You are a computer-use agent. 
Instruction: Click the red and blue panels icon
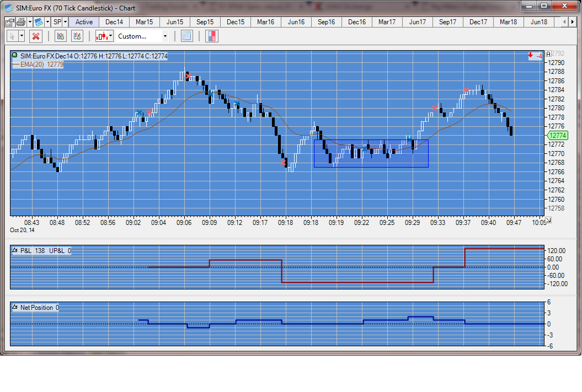click(x=212, y=36)
